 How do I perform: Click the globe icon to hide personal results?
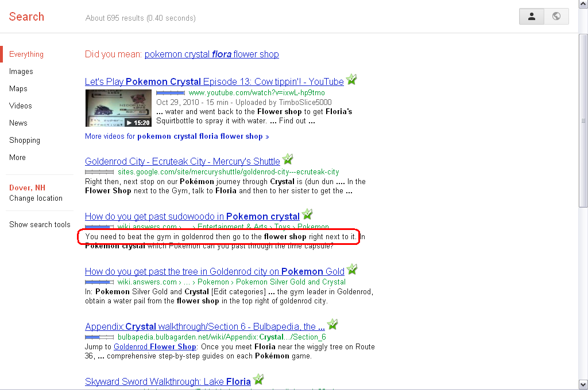[556, 17]
